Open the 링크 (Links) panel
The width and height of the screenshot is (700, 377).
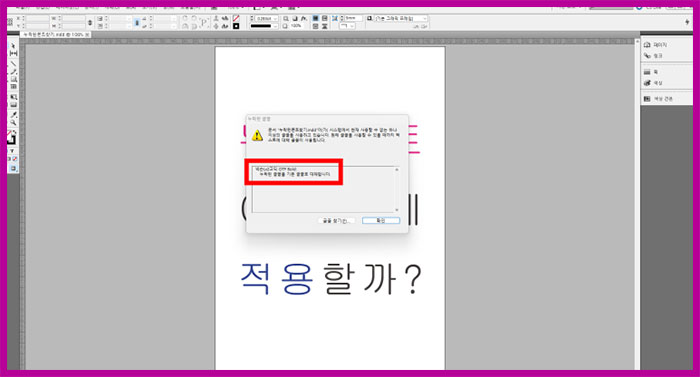click(x=653, y=56)
